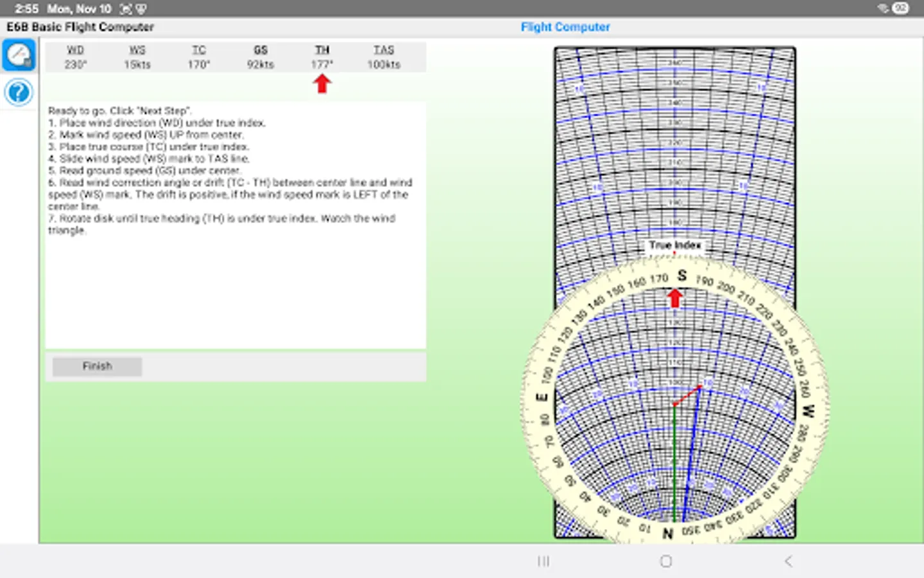Select the TC heading in results table
The height and width of the screenshot is (578, 924).
199,49
